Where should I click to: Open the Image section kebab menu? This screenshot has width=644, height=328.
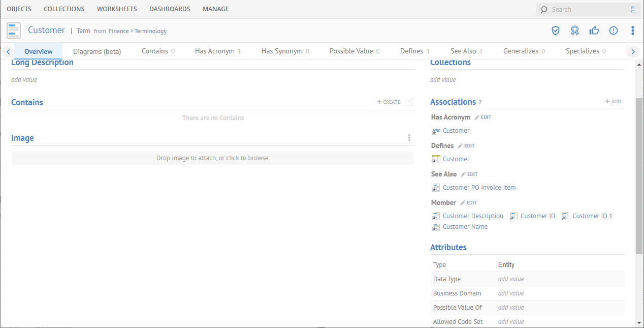409,137
